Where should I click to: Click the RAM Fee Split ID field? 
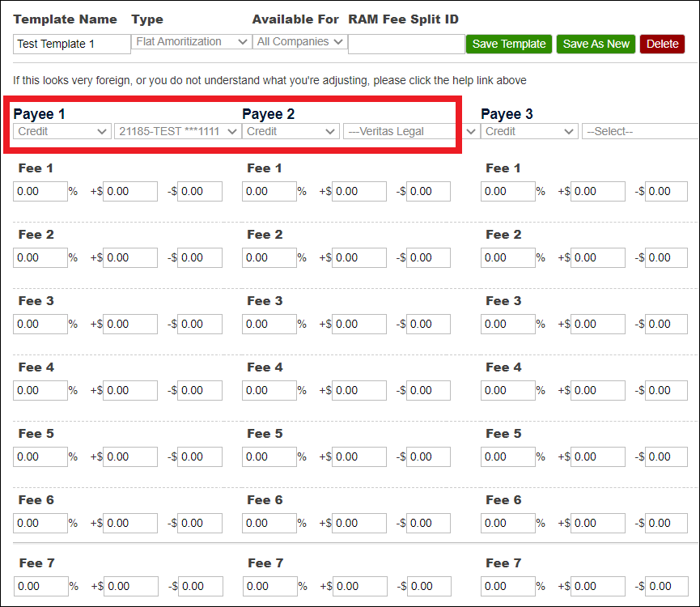[405, 44]
